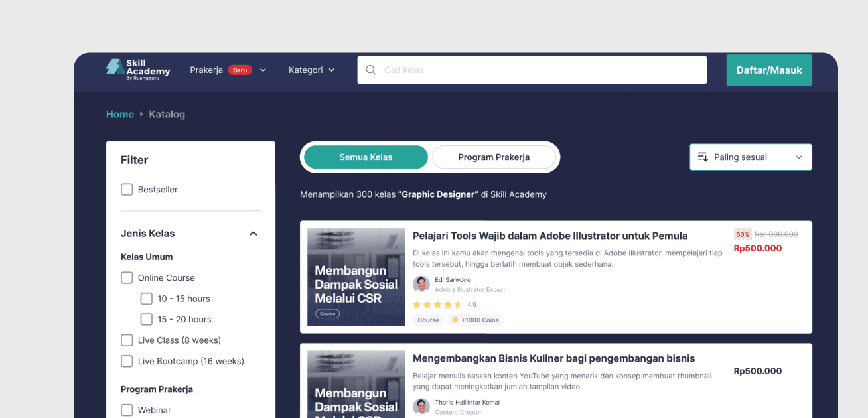Click the coin icon in +1000 Coins
Screen dimensions: 868x418
click(x=455, y=320)
